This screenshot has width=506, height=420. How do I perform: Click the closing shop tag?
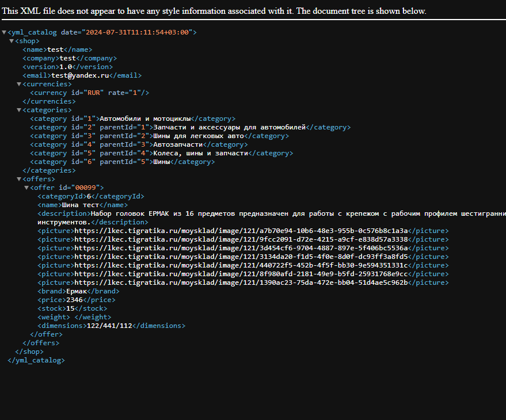tap(29, 352)
